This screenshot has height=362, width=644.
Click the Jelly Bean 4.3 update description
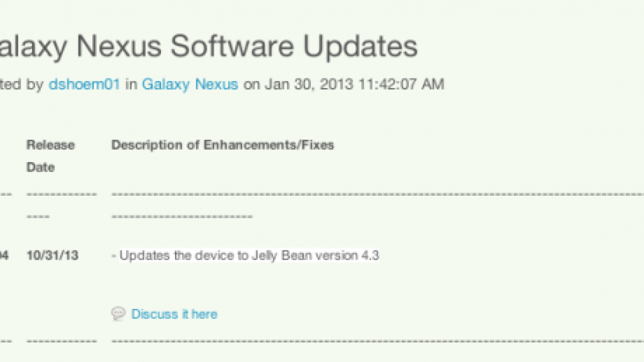(245, 256)
